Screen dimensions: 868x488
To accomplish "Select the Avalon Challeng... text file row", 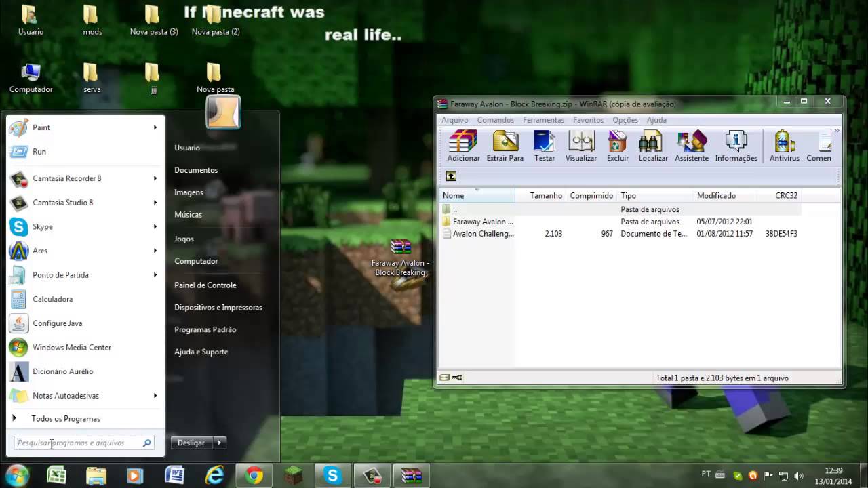I will pyautogui.click(x=620, y=234).
